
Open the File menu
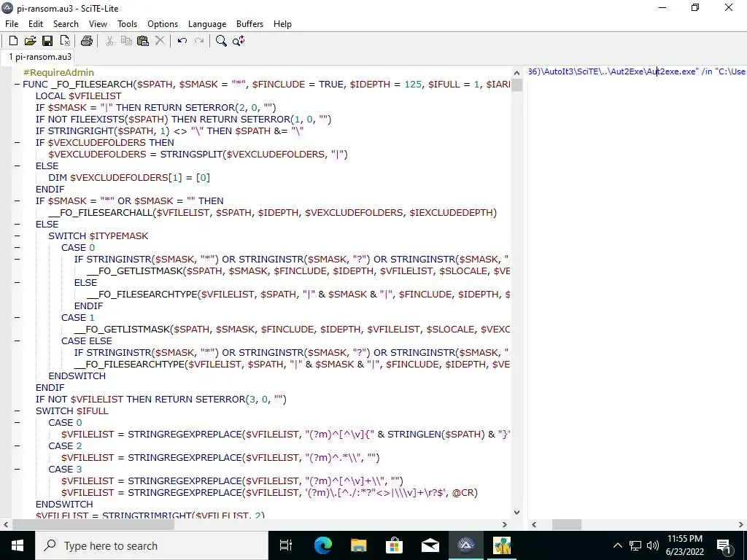pos(12,24)
